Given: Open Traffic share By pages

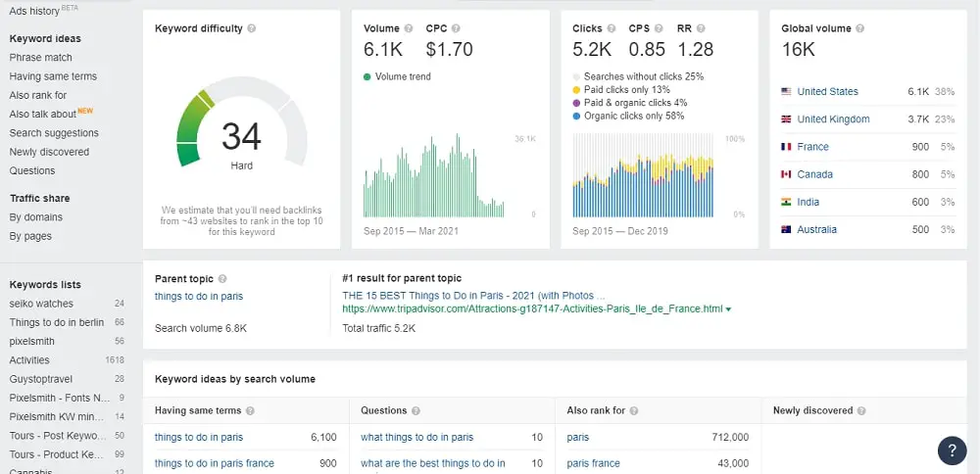Looking at the screenshot, I should 30,236.
